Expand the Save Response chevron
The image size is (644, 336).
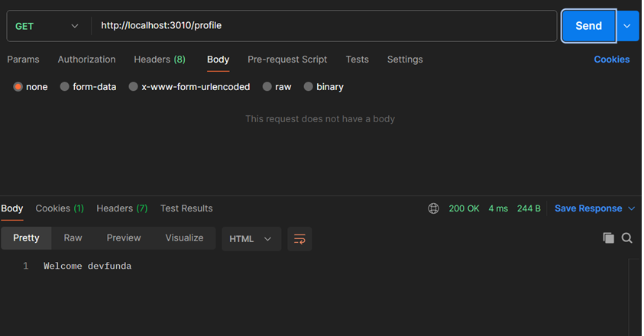[632, 208]
